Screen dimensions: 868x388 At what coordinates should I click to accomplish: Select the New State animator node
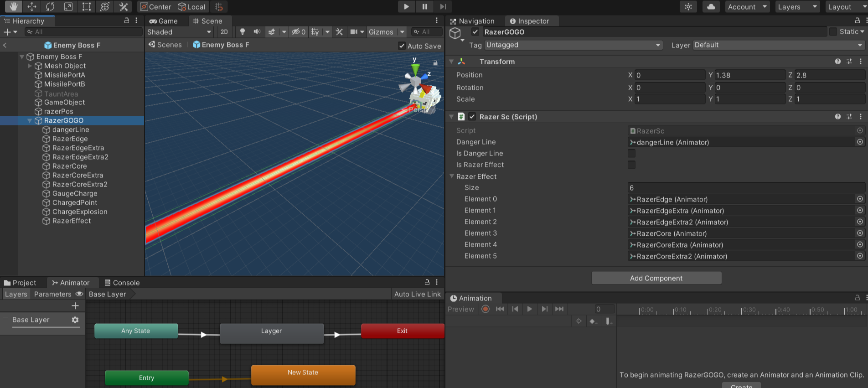pos(303,375)
